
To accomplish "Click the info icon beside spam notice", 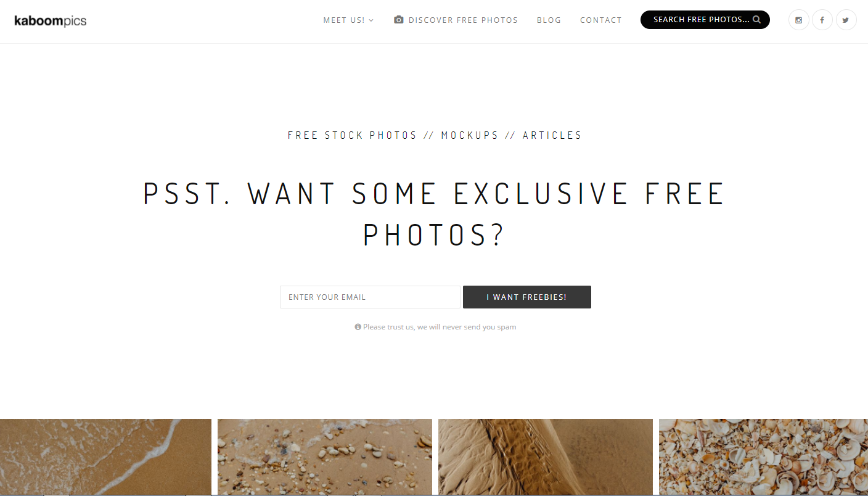I will [358, 327].
